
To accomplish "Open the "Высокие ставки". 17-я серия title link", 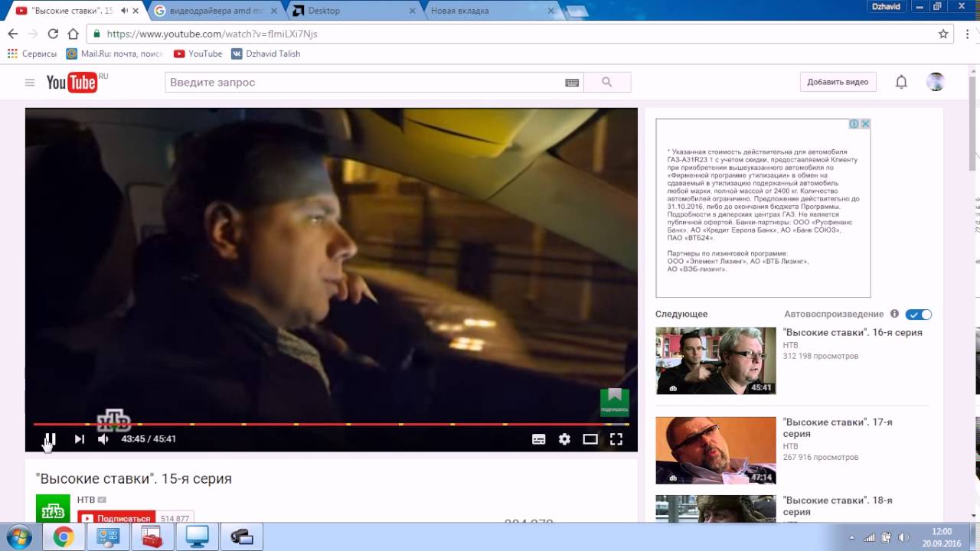I will [838, 428].
